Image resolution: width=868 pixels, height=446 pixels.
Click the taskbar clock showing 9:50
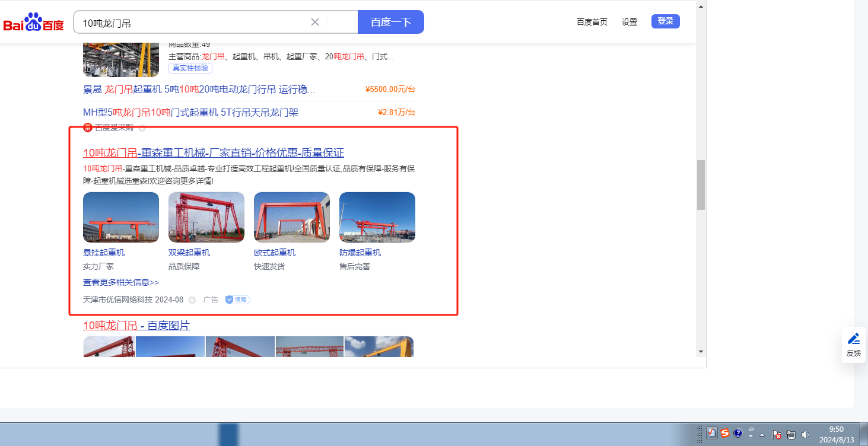[837, 434]
